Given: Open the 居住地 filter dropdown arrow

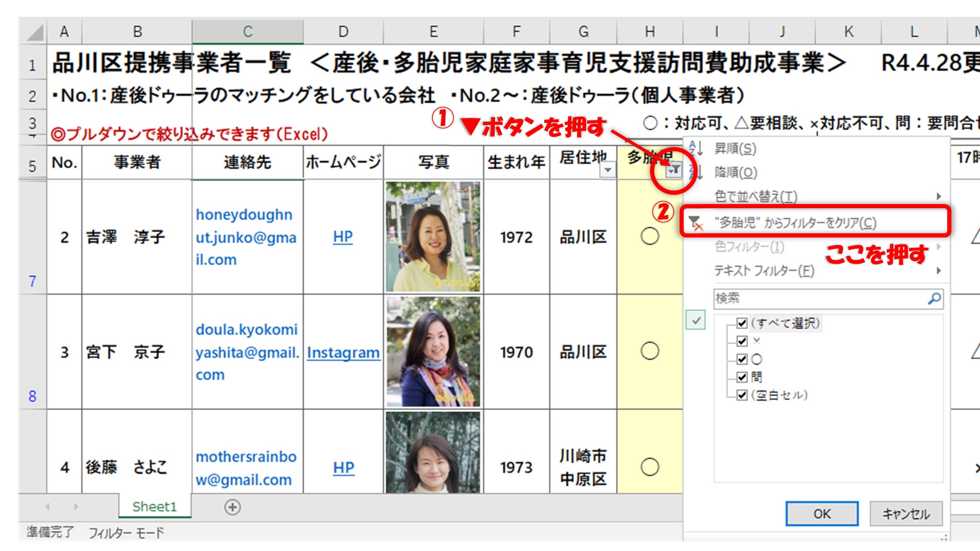Looking at the screenshot, I should point(608,170).
